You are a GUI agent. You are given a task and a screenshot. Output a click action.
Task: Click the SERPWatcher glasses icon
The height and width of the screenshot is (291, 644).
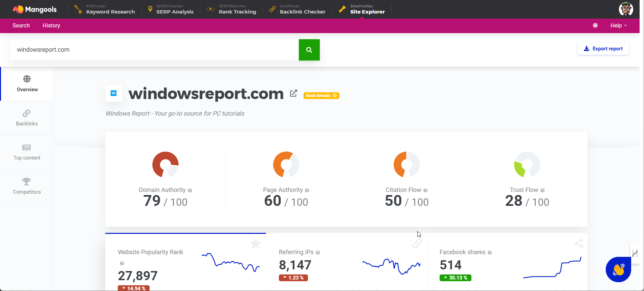coord(210,9)
